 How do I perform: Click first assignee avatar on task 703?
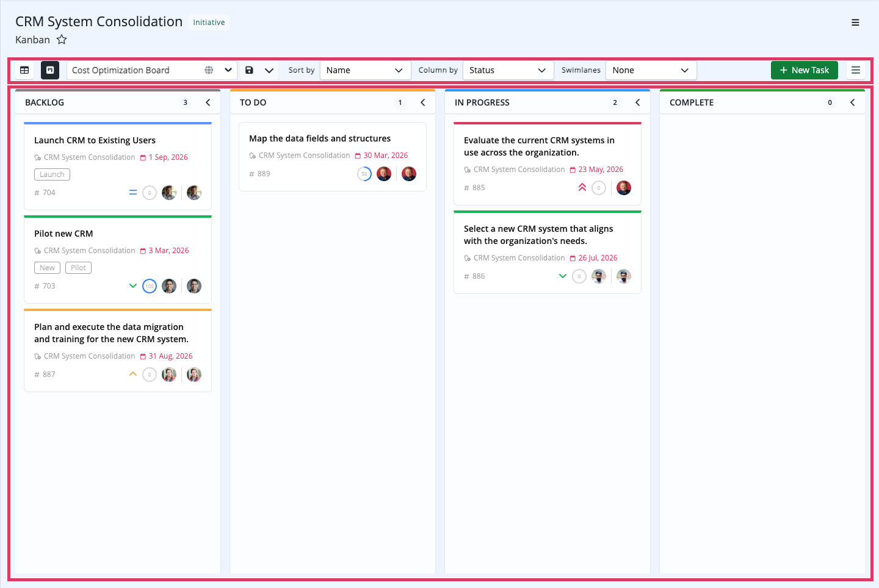click(169, 286)
